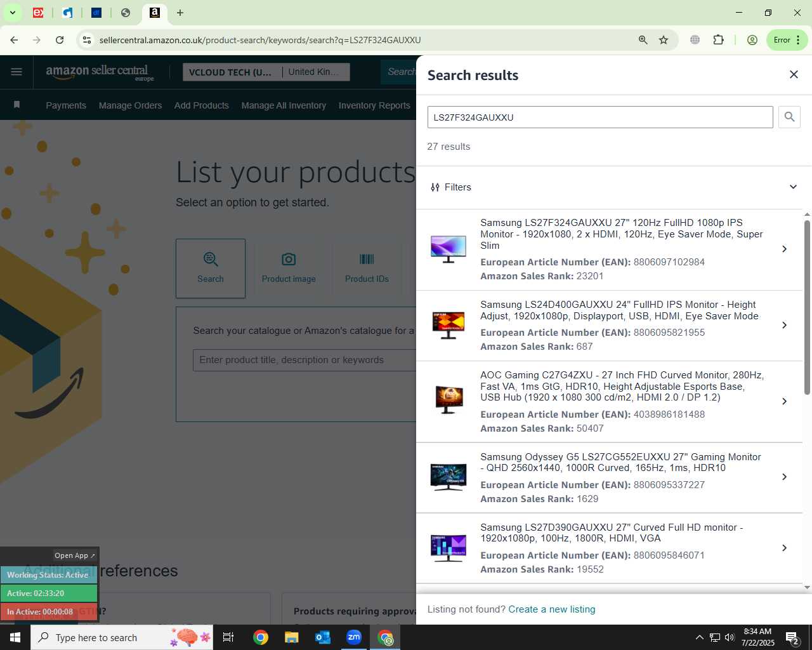Open details chevron for AOC Gaming C27G4ZXU
812x650 pixels.
785,401
